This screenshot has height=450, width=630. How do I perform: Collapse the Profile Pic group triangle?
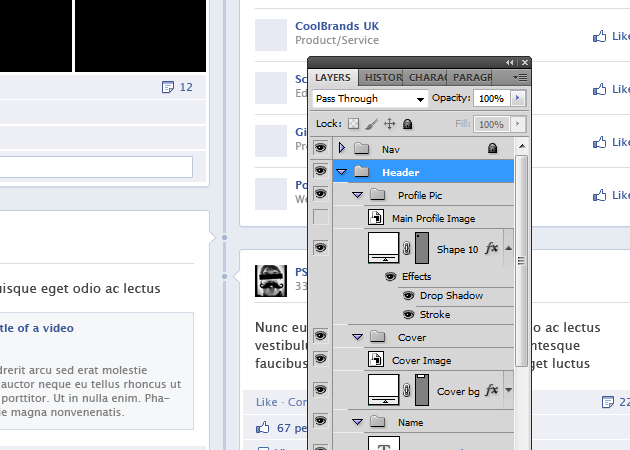(357, 195)
